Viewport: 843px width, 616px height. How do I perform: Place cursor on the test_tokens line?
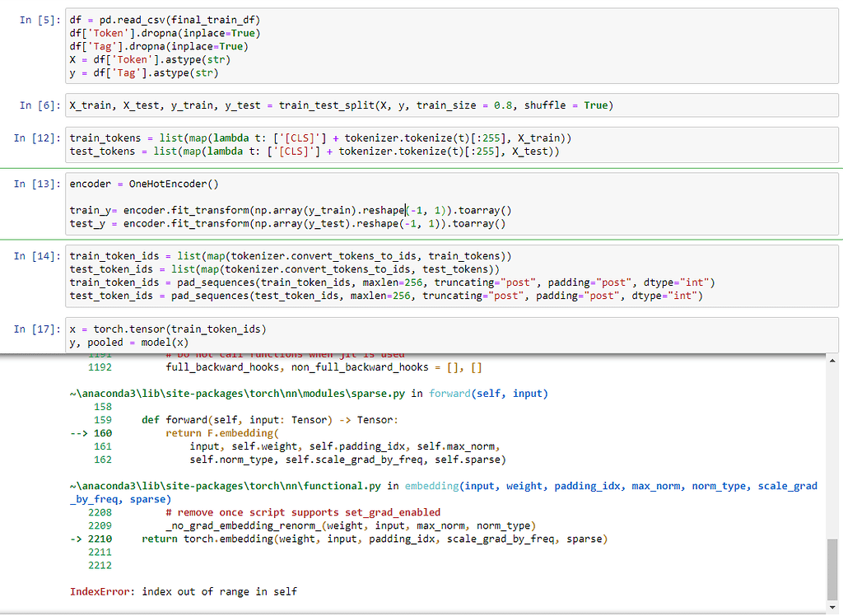314,152
